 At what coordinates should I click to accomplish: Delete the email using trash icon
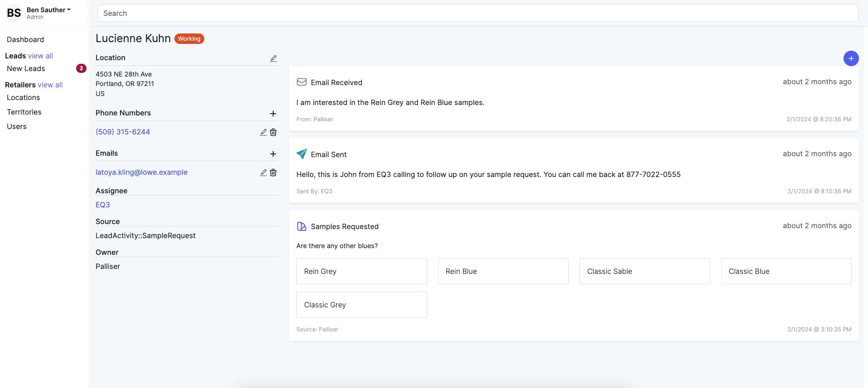pos(273,172)
